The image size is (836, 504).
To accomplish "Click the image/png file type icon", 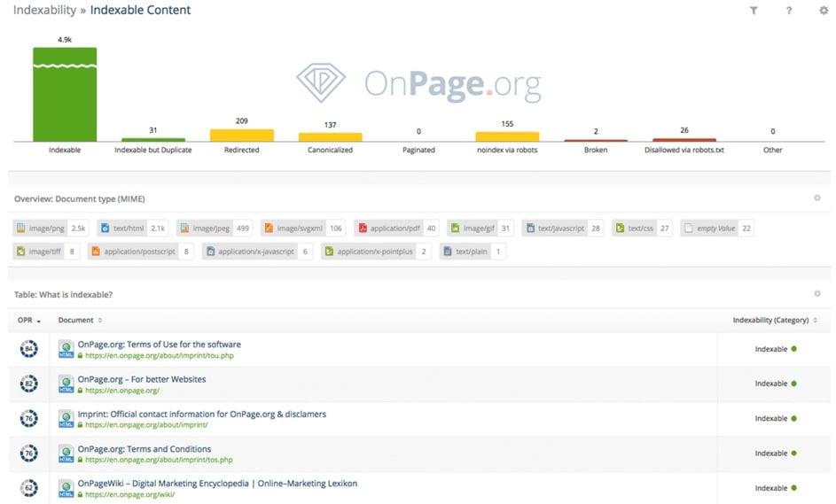I will [20, 228].
